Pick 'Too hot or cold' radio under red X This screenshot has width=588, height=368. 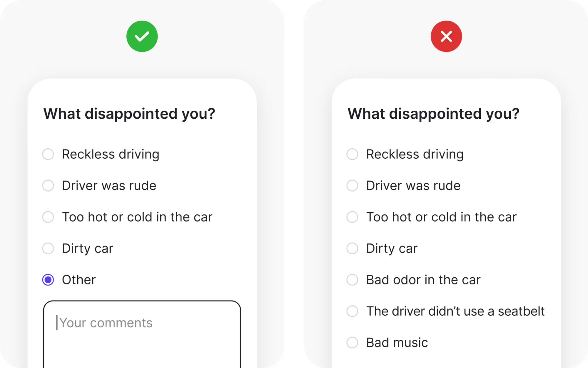(352, 217)
